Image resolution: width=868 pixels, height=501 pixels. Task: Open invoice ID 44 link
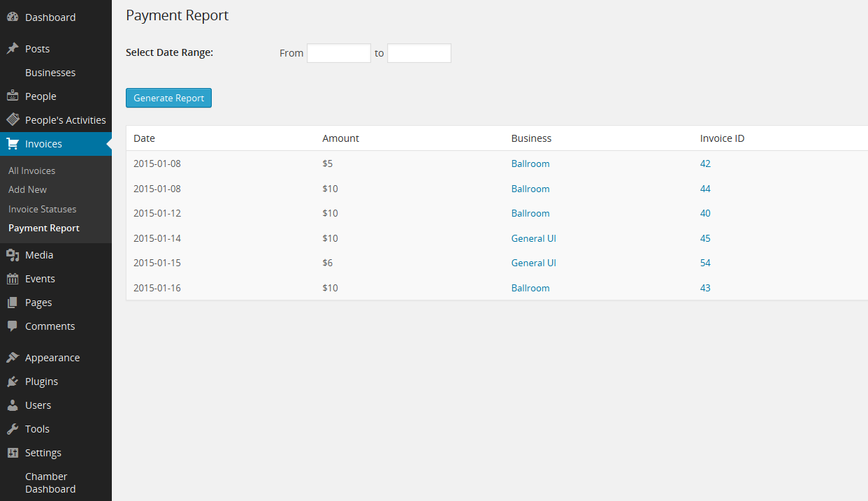tap(705, 189)
